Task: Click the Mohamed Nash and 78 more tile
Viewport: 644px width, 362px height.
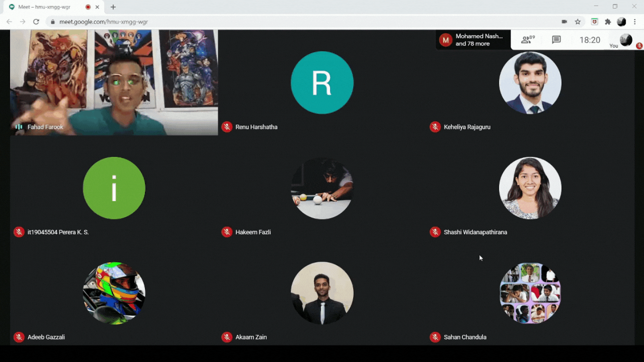Action: click(x=473, y=40)
